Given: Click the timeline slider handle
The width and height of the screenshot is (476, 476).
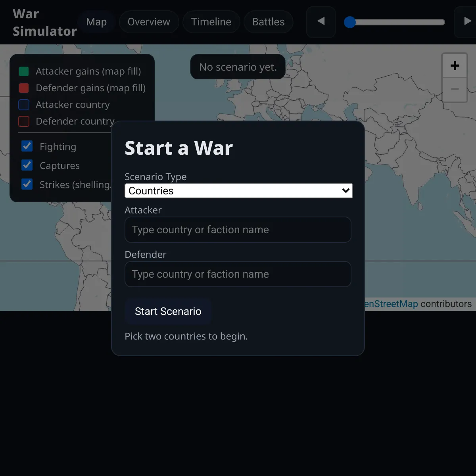Looking at the screenshot, I should (350, 22).
